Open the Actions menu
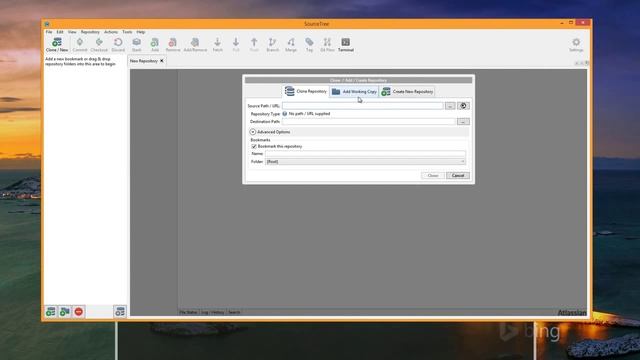The image size is (640, 360). point(111,32)
